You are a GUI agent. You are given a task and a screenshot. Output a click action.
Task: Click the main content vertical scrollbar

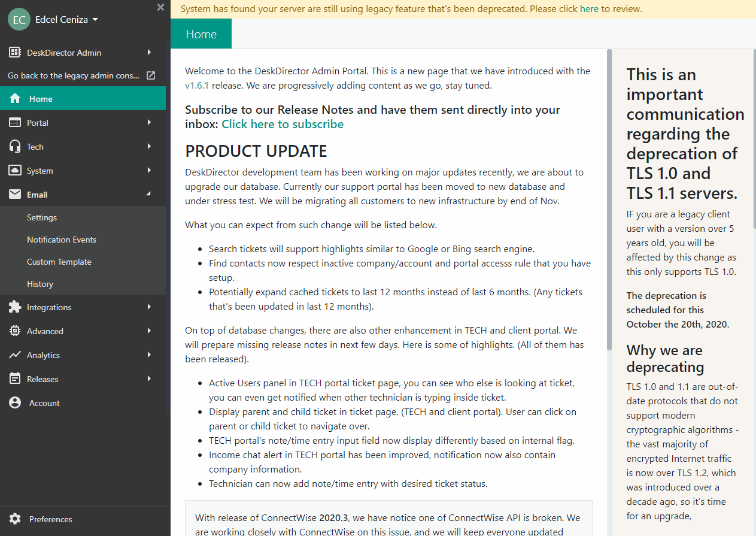coord(609,199)
